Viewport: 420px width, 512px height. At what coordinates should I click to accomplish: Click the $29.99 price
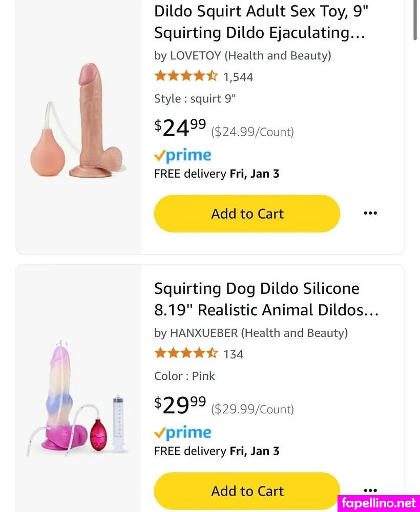point(180,406)
